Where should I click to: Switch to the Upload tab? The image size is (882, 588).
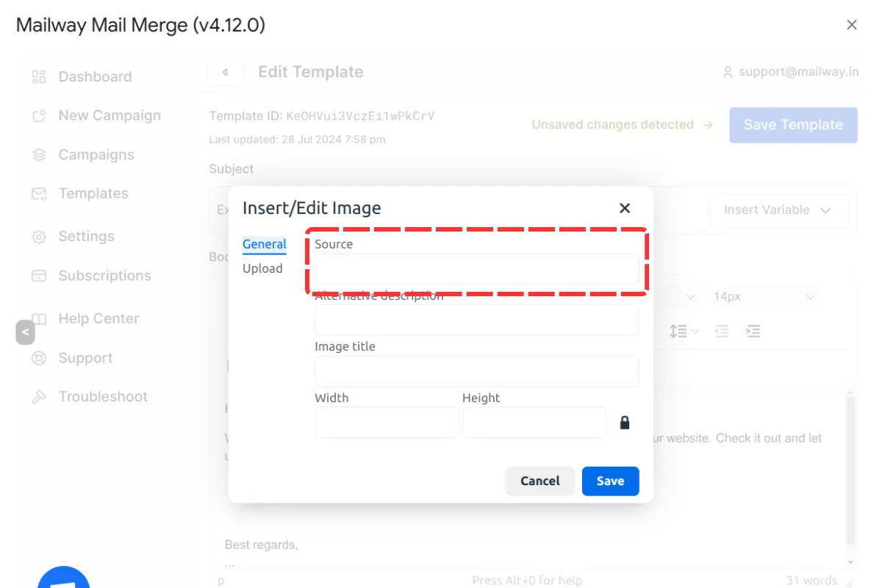(262, 268)
